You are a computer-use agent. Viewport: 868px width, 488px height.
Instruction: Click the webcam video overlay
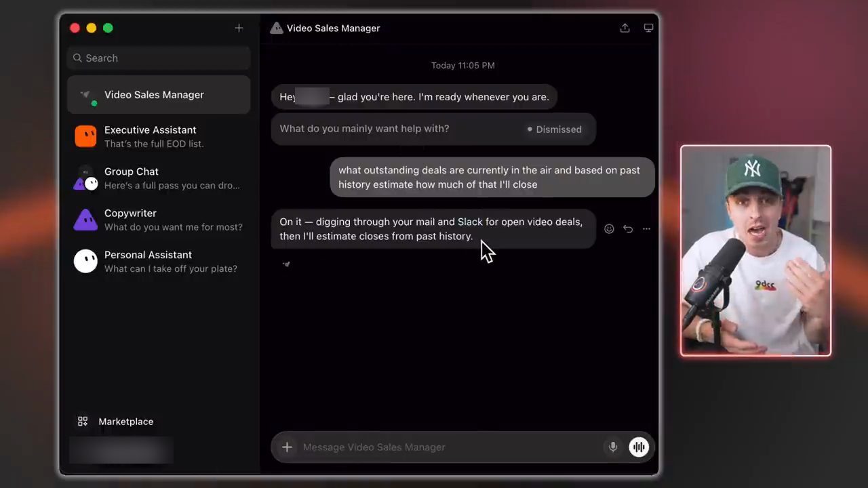pos(755,251)
